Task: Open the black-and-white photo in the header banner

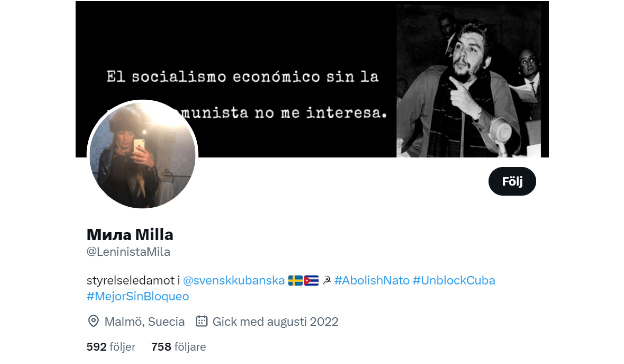Action: coord(469,81)
